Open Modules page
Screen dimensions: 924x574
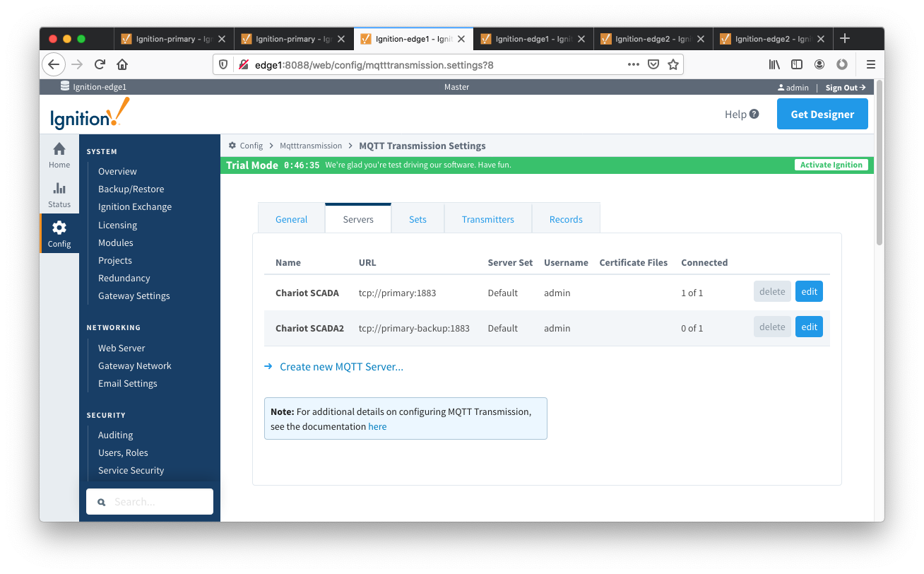115,242
